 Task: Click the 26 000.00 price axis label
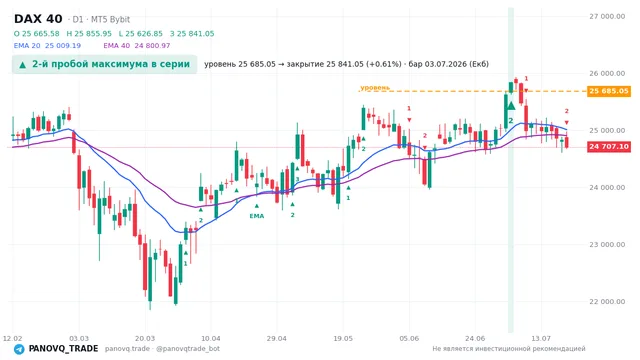click(607, 73)
